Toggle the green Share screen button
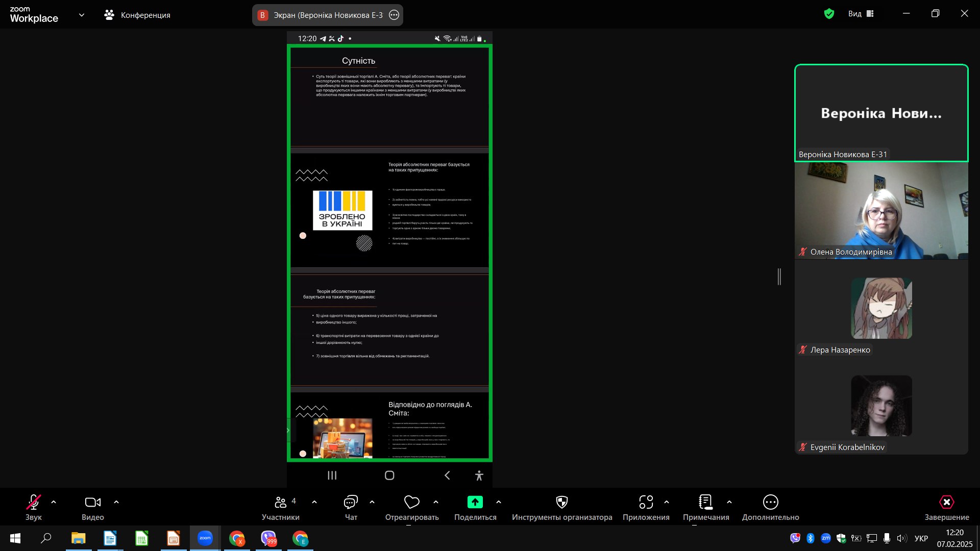This screenshot has height=551, width=980. [x=475, y=503]
